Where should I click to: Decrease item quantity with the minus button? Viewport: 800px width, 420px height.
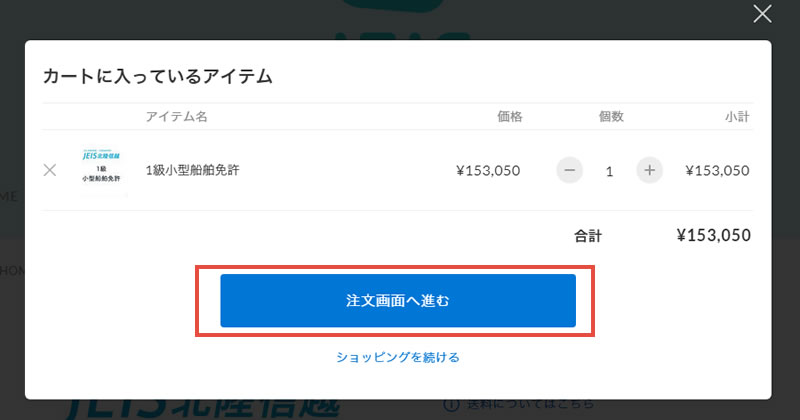pyautogui.click(x=569, y=170)
